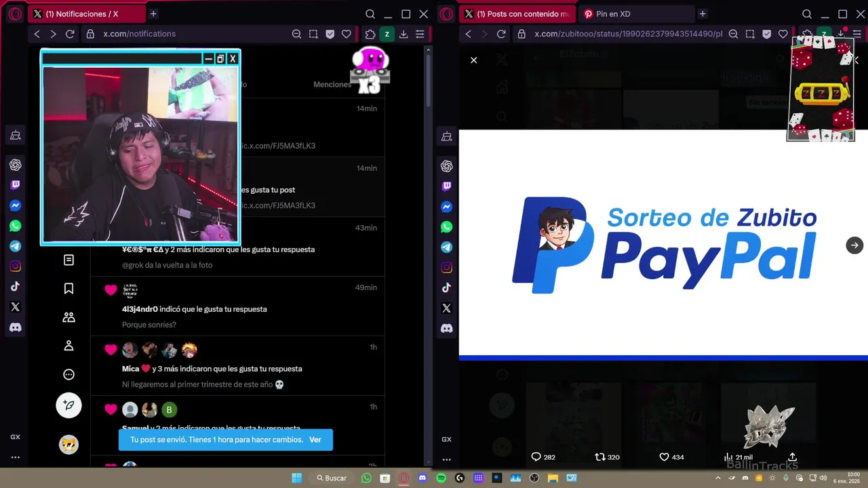
Task: Bookmark the notifications page with heart icon
Action: (x=347, y=34)
